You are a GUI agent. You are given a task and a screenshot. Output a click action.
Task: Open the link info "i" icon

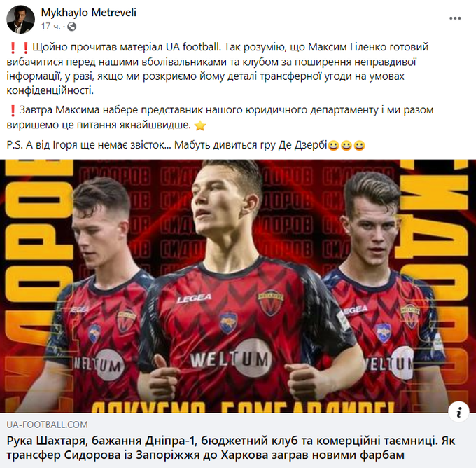pyautogui.click(x=458, y=412)
